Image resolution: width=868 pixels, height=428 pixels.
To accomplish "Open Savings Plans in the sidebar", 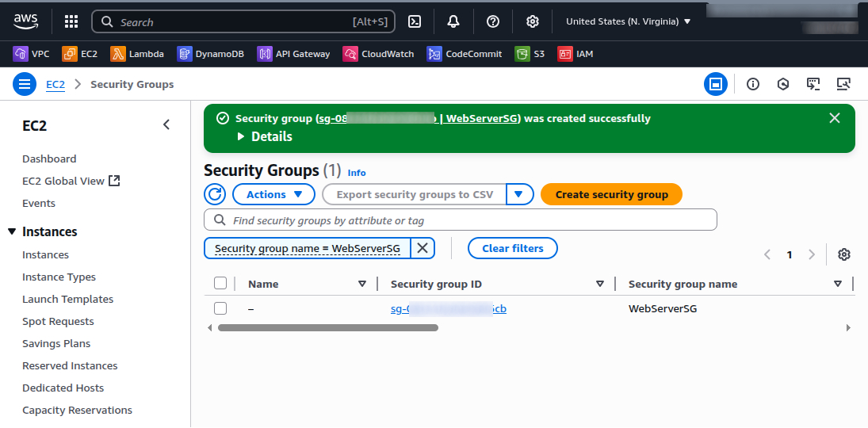I will (56, 343).
